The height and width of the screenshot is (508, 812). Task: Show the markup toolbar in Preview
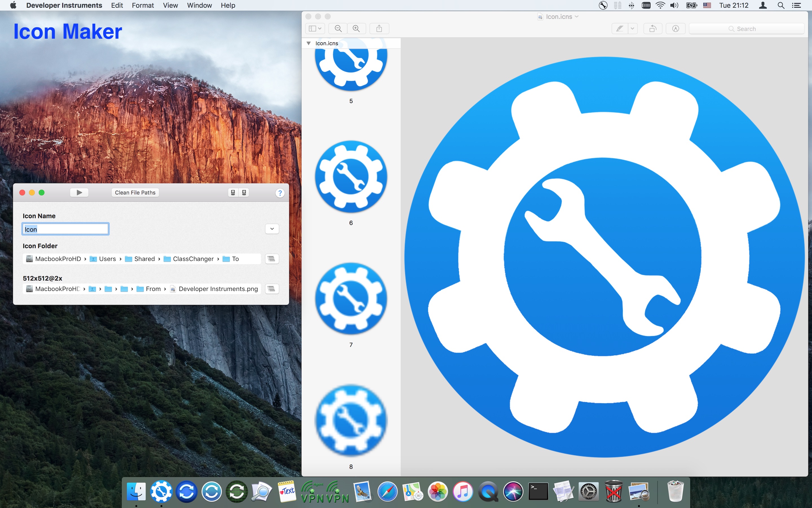click(676, 29)
